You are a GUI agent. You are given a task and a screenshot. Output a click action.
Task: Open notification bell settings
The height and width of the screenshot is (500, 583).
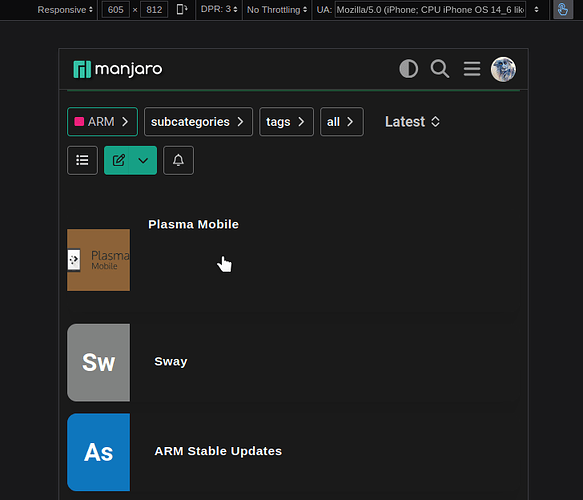pyautogui.click(x=178, y=161)
